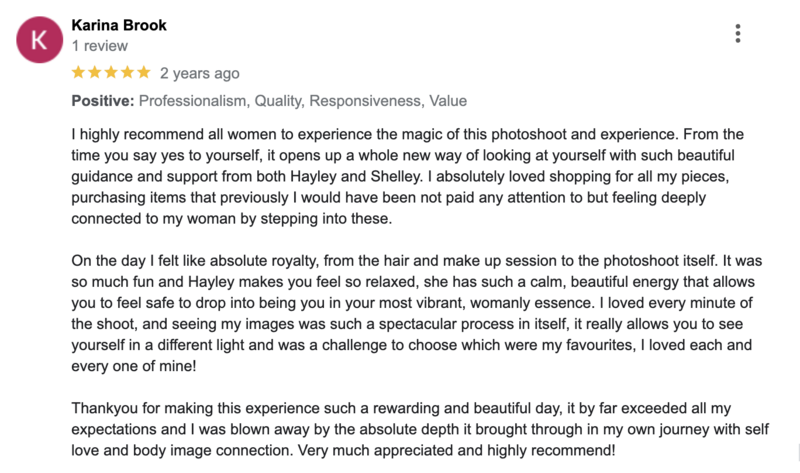Select the "Value" attribute text
The image size is (800, 473).
tap(448, 101)
